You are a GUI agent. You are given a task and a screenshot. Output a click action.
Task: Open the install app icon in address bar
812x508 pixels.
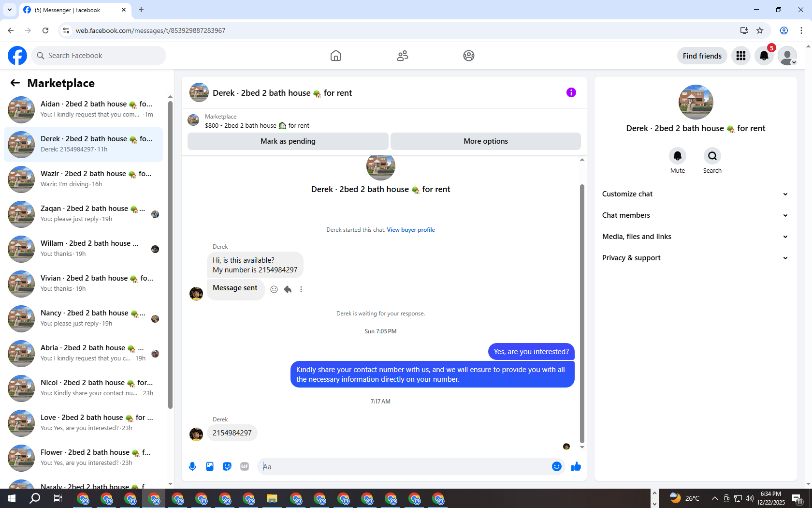click(x=744, y=30)
